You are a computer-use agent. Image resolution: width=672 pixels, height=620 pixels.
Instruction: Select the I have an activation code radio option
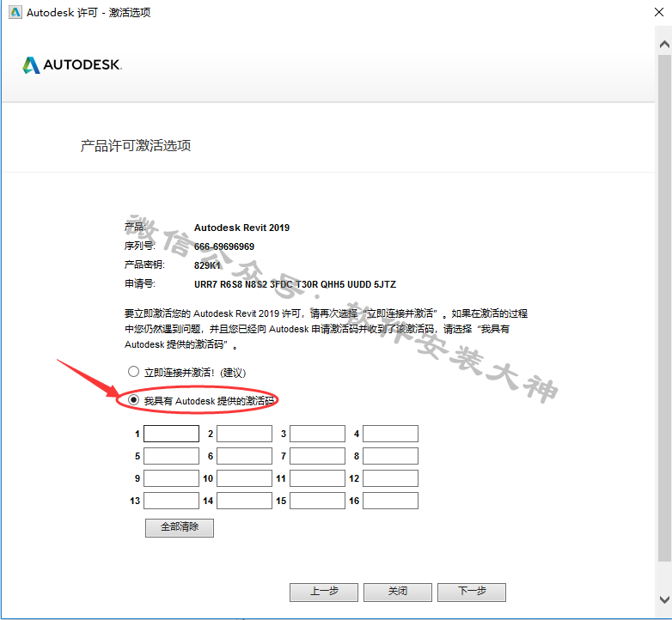click(133, 400)
